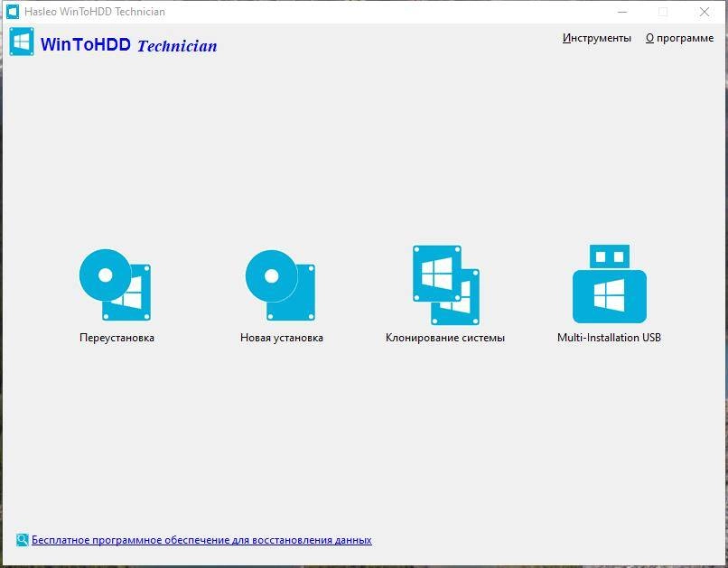Minimize the WinToHDD window

coord(622,12)
